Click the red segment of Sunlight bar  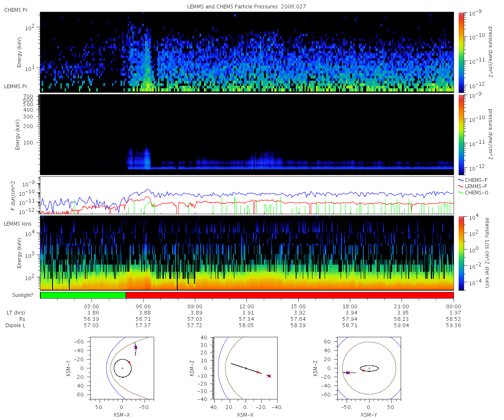pyautogui.click(x=290, y=295)
